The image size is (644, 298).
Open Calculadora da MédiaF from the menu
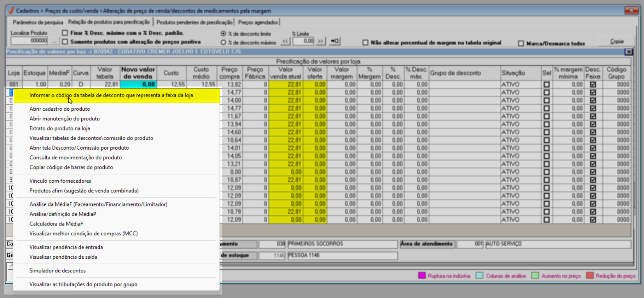[56, 224]
